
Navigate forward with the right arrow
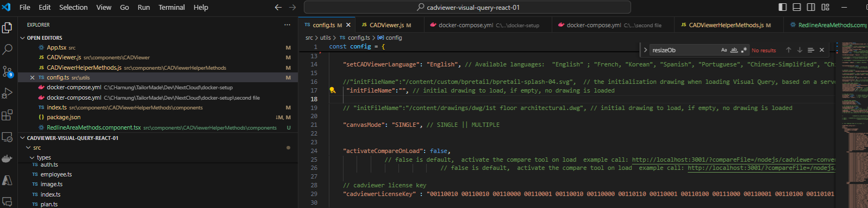point(292,7)
